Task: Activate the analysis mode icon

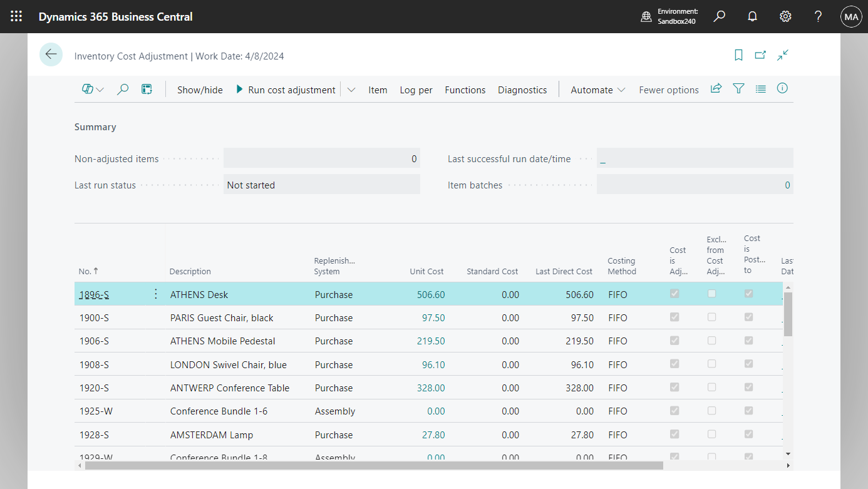Action: 147,89
